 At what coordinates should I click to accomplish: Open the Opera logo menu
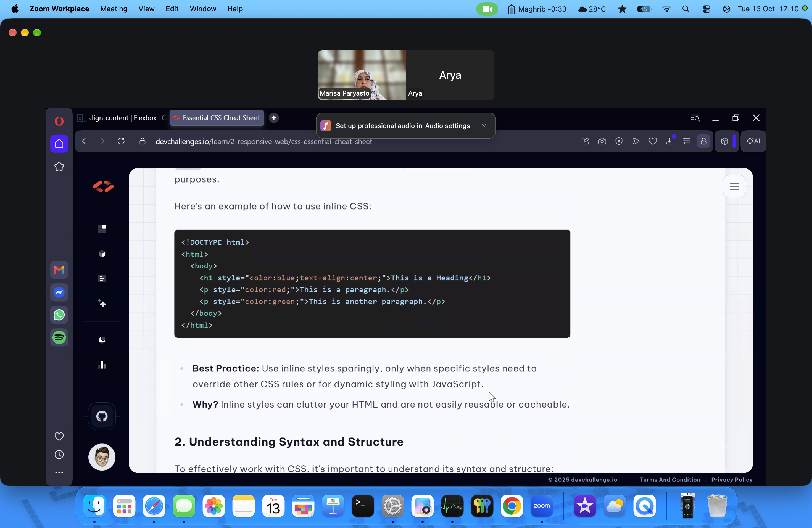(59, 121)
